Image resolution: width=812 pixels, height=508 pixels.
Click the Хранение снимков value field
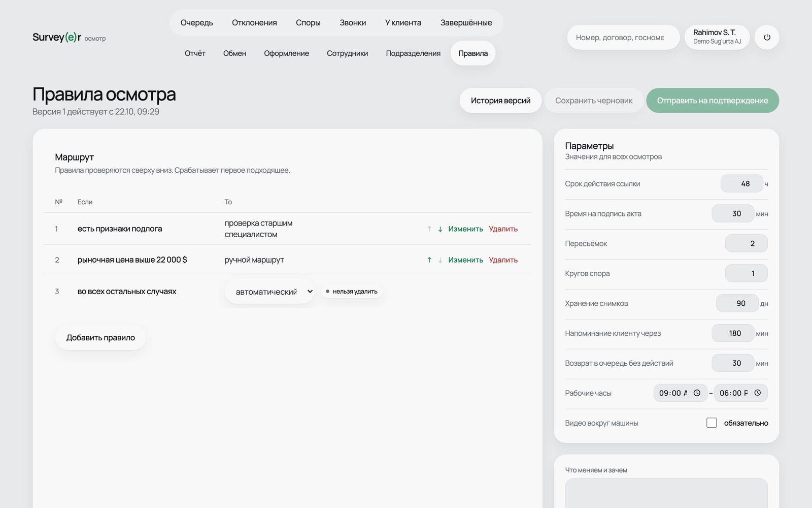(x=737, y=304)
